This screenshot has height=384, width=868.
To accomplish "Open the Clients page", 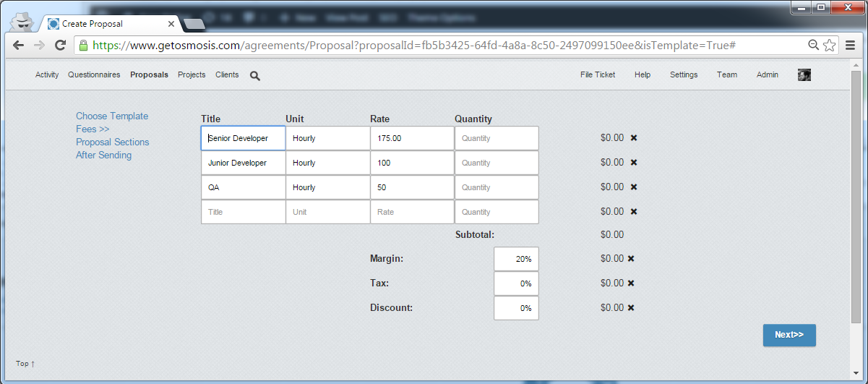I will click(x=227, y=74).
